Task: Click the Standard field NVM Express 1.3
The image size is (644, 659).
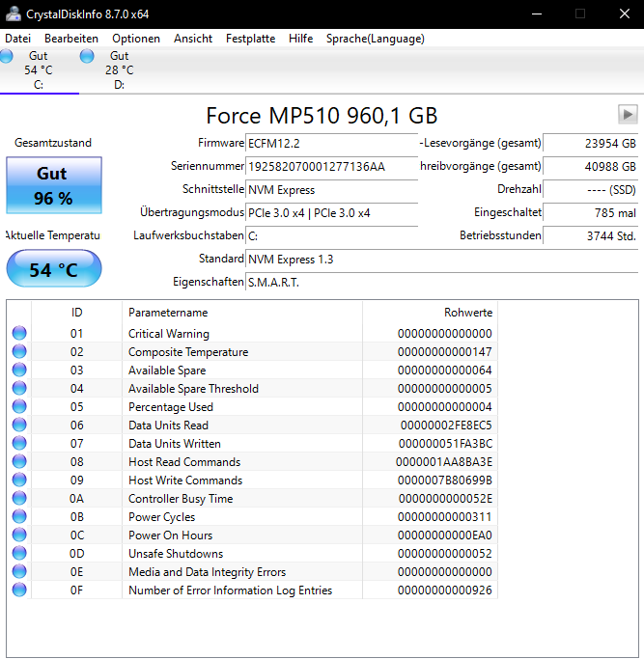Action: click(x=441, y=259)
